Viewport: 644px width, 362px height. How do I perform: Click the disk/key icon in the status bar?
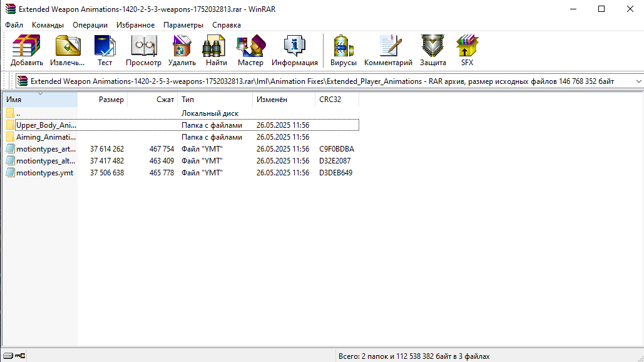tap(14, 356)
